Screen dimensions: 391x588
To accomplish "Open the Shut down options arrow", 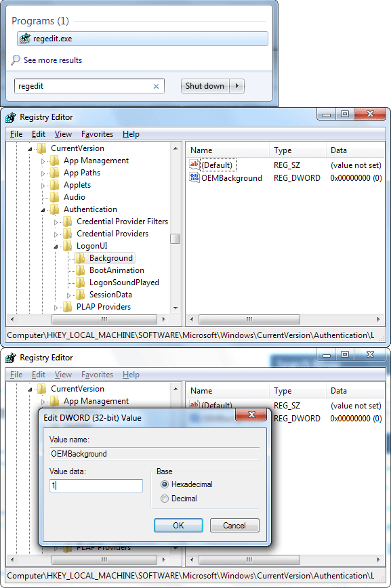I will (x=236, y=86).
